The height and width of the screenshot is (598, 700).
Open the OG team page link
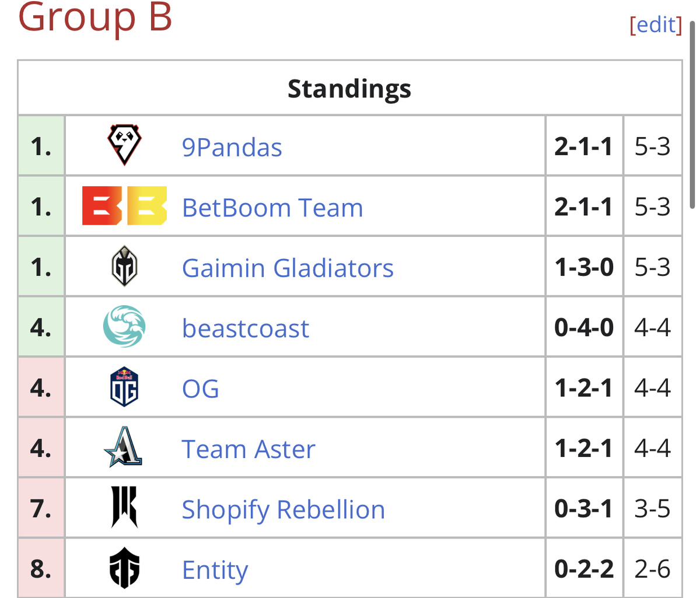click(x=201, y=389)
